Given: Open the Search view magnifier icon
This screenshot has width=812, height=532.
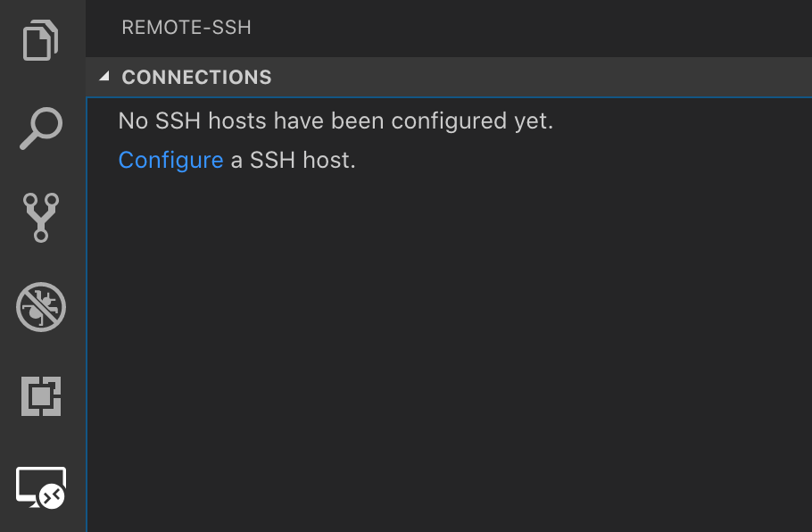Looking at the screenshot, I should pyautogui.click(x=41, y=129).
